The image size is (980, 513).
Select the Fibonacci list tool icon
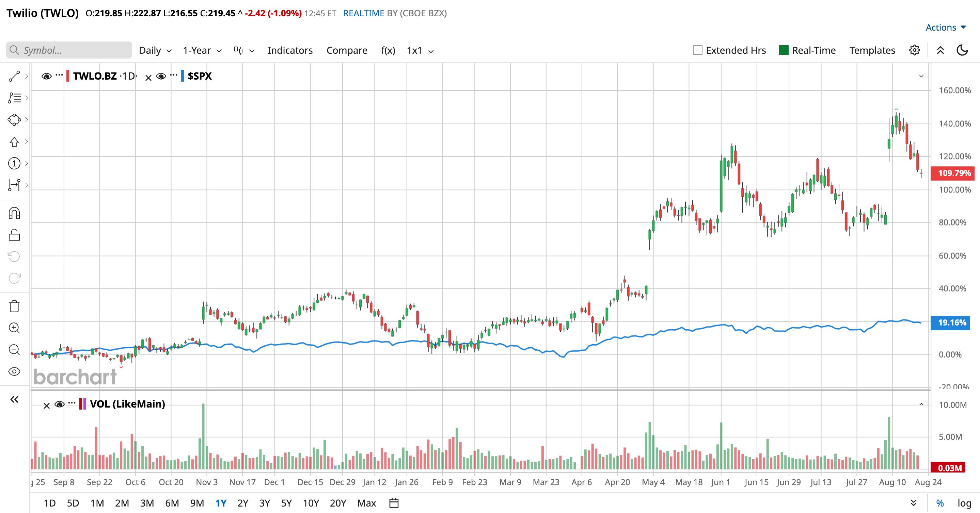tap(14, 98)
